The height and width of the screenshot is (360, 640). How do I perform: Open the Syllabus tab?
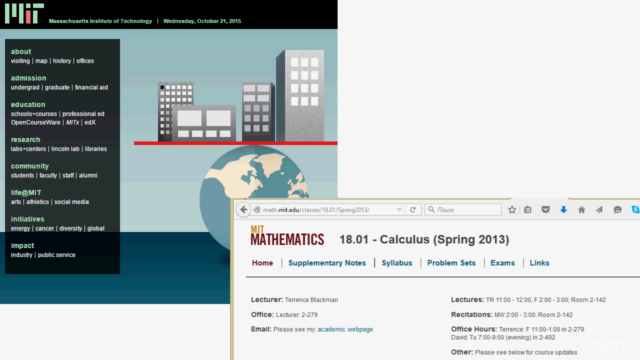click(x=397, y=263)
